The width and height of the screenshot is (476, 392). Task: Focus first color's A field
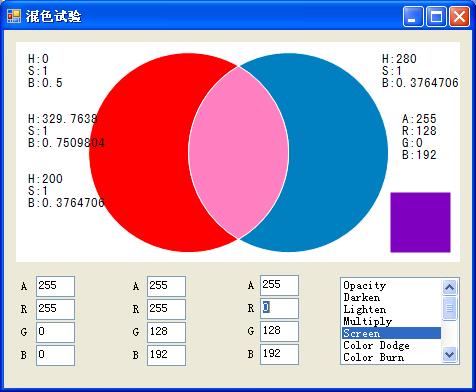tap(55, 286)
